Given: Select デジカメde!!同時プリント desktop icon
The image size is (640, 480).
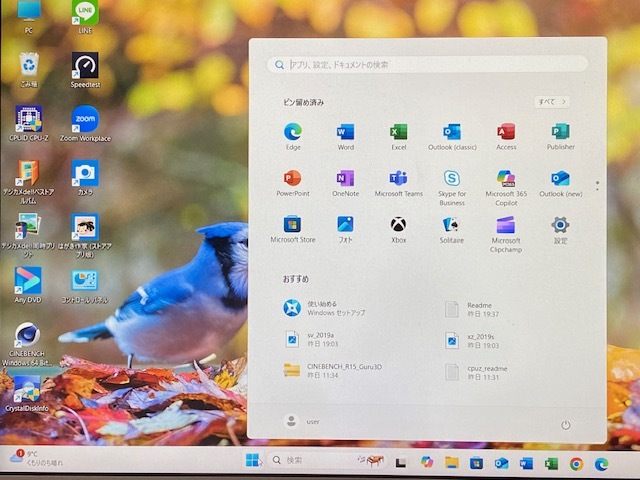Looking at the screenshot, I should (28, 236).
